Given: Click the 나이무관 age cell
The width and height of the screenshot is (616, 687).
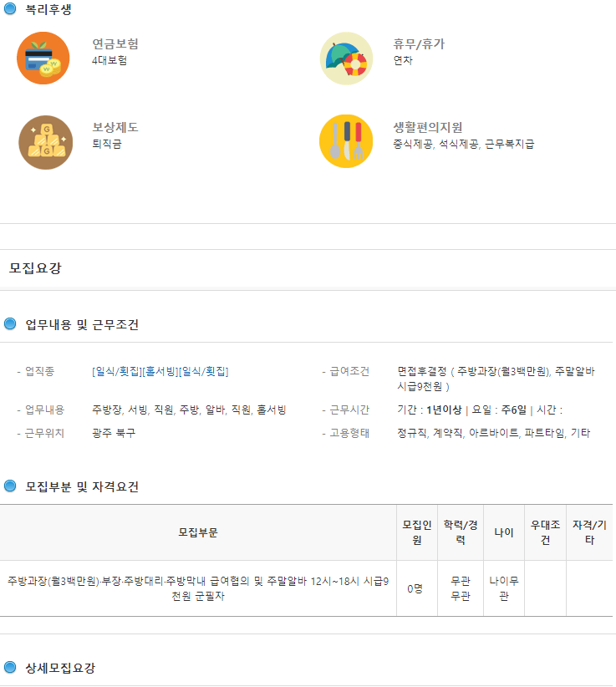Looking at the screenshot, I should [x=504, y=588].
